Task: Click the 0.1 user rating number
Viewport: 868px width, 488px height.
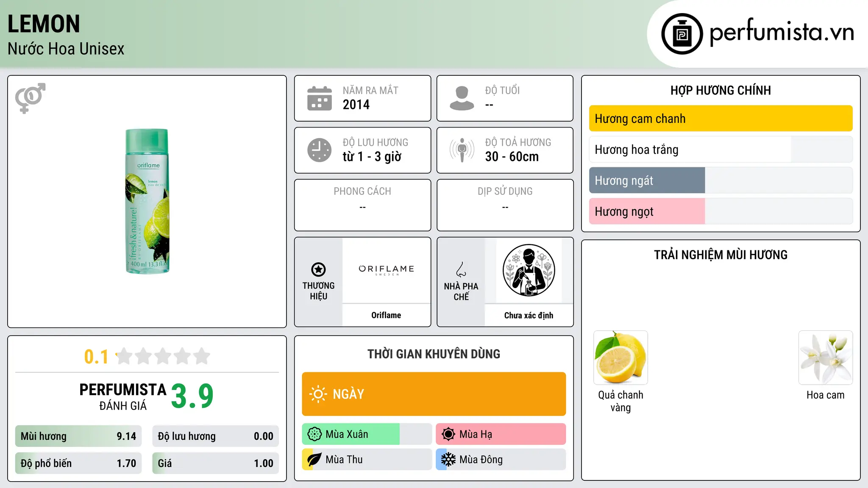Action: pyautogui.click(x=96, y=357)
